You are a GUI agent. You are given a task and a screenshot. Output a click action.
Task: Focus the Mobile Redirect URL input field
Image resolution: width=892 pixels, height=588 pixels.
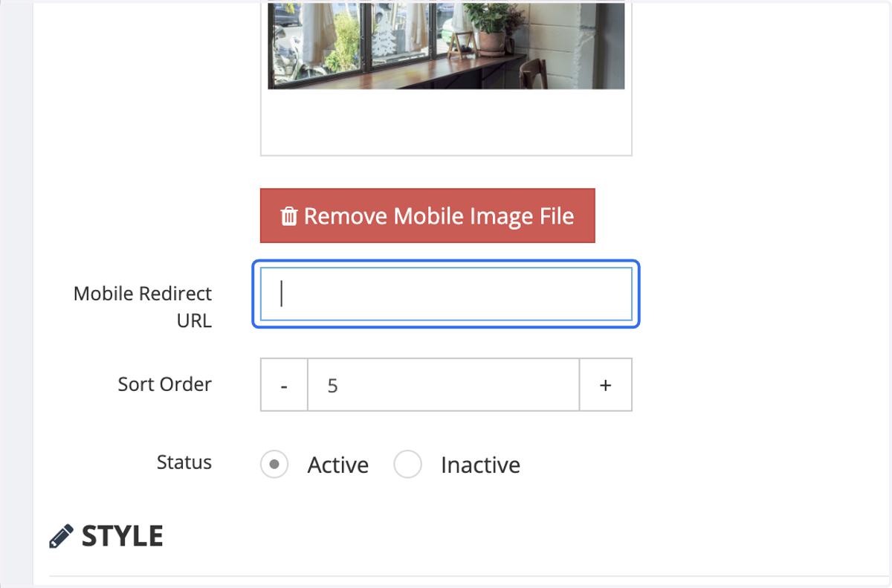click(446, 294)
